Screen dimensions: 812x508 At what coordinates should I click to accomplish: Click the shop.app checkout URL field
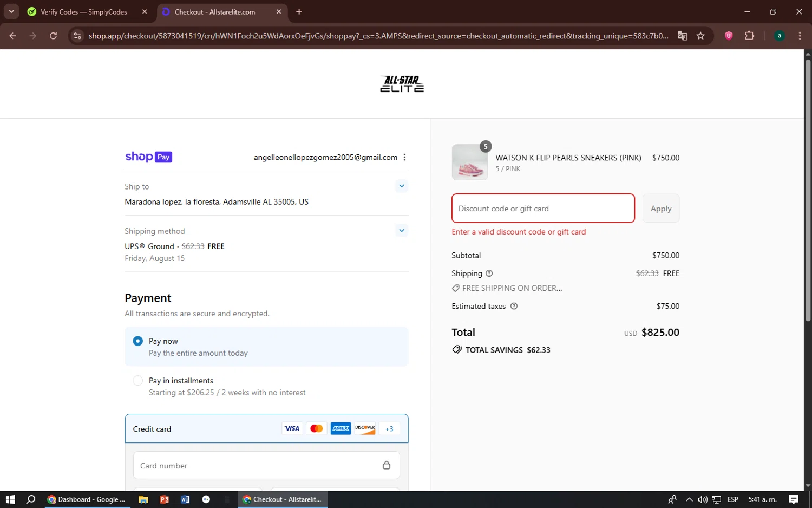(378, 36)
